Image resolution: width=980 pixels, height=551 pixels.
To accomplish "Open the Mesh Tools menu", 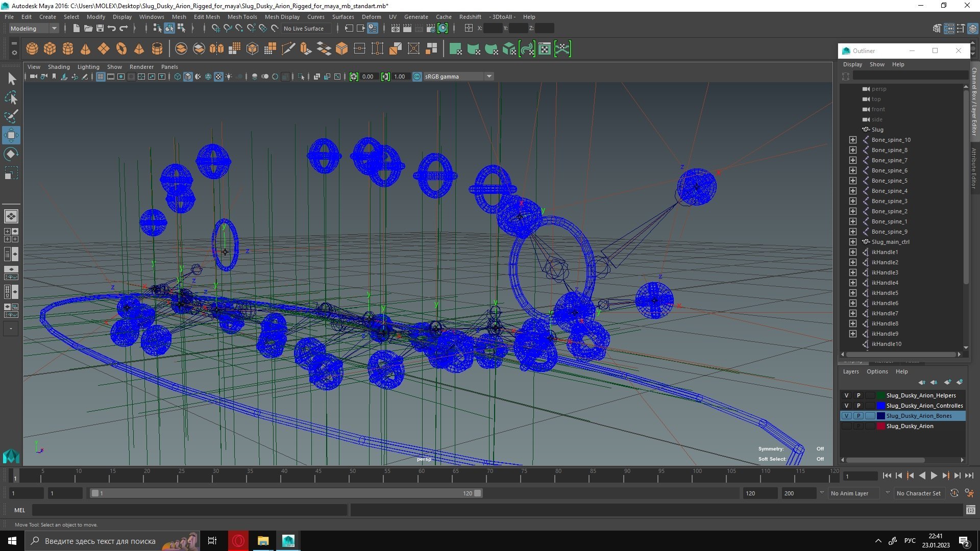I will click(242, 17).
